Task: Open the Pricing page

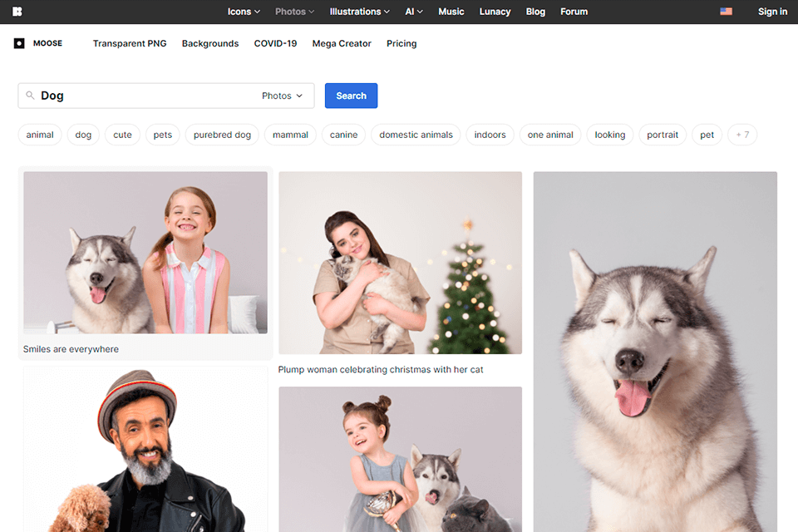Action: (x=401, y=43)
